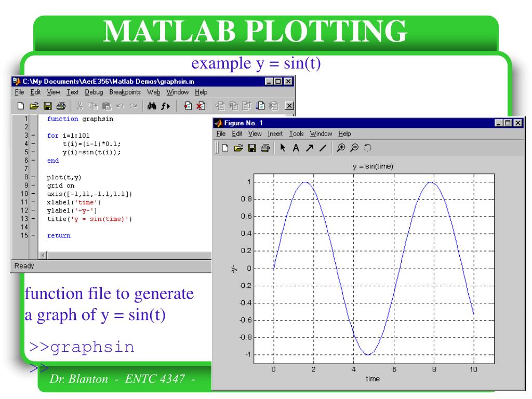Click Save floppy icon in Figure window

(x=252, y=148)
